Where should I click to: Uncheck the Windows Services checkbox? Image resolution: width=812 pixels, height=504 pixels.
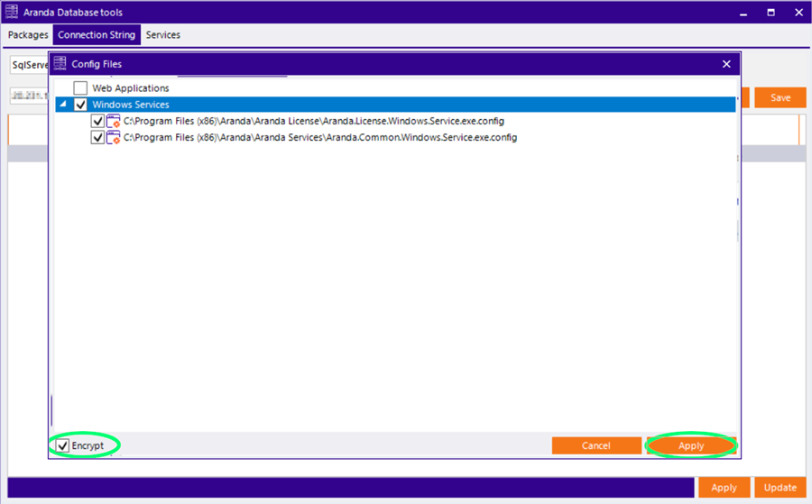80,105
